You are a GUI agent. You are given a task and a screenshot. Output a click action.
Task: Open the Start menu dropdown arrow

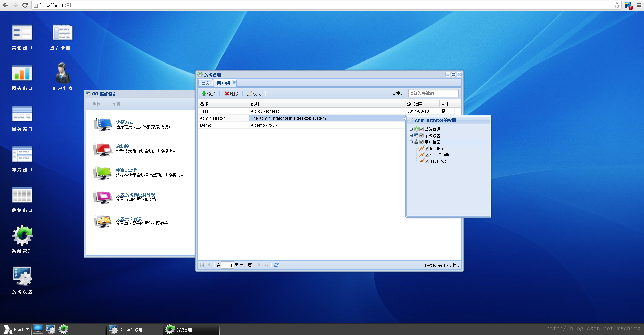pos(27,329)
